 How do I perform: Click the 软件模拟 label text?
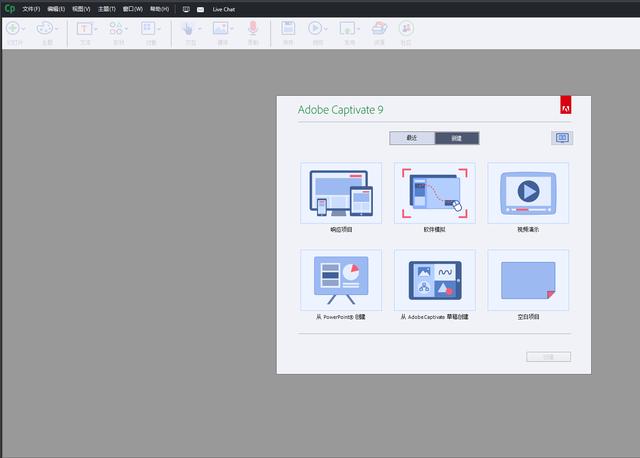pyautogui.click(x=435, y=229)
